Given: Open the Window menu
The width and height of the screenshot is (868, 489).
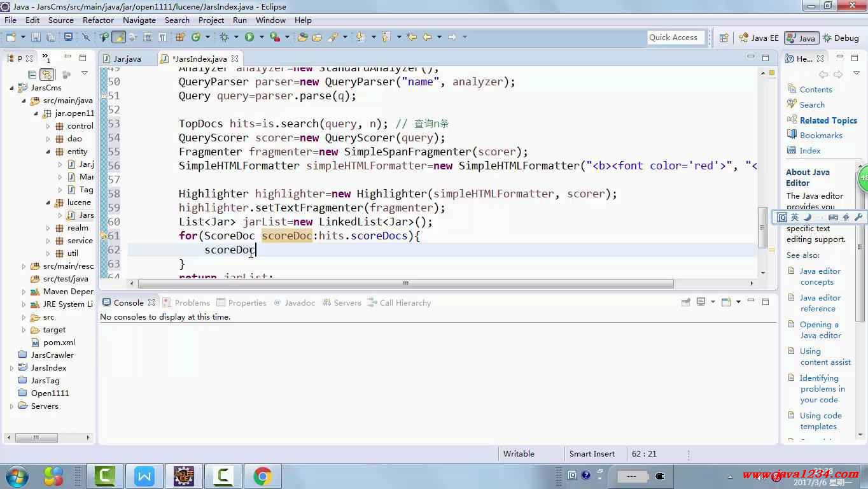Looking at the screenshot, I should [x=270, y=20].
